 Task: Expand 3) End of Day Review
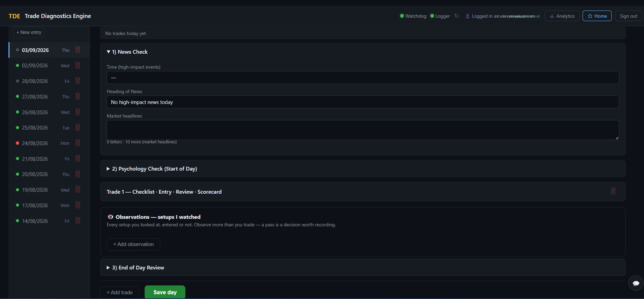[135, 268]
